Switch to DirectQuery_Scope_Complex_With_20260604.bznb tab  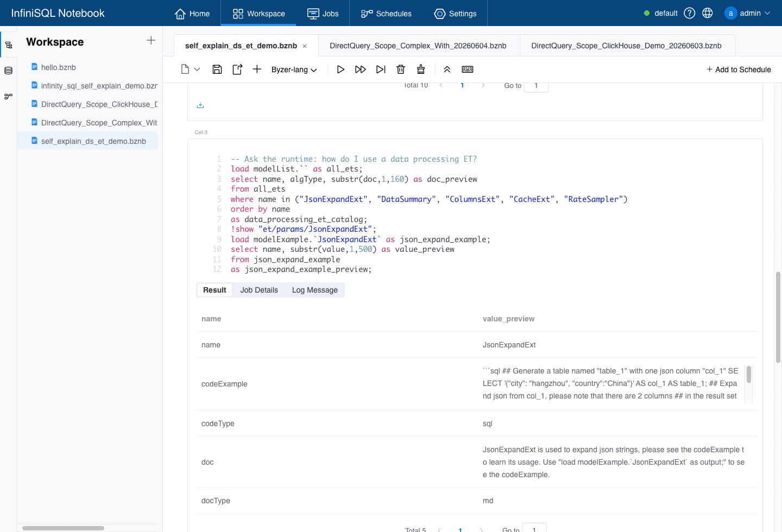click(x=418, y=46)
